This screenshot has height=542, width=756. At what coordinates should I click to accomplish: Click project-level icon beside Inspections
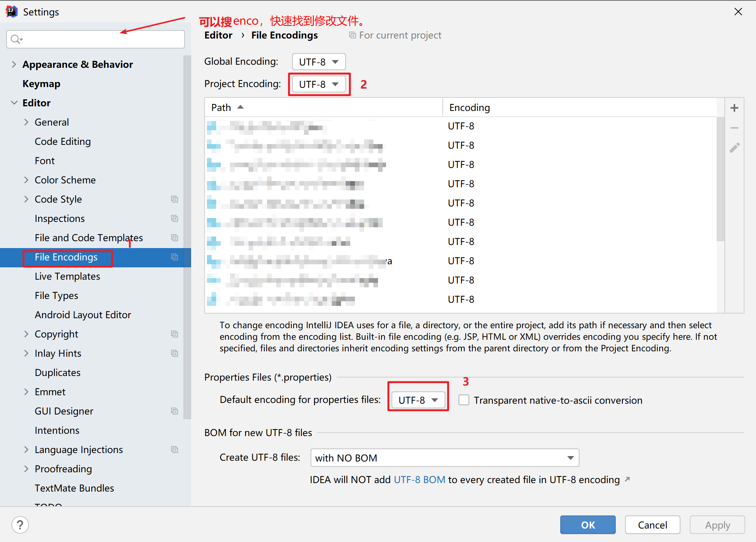(175, 218)
